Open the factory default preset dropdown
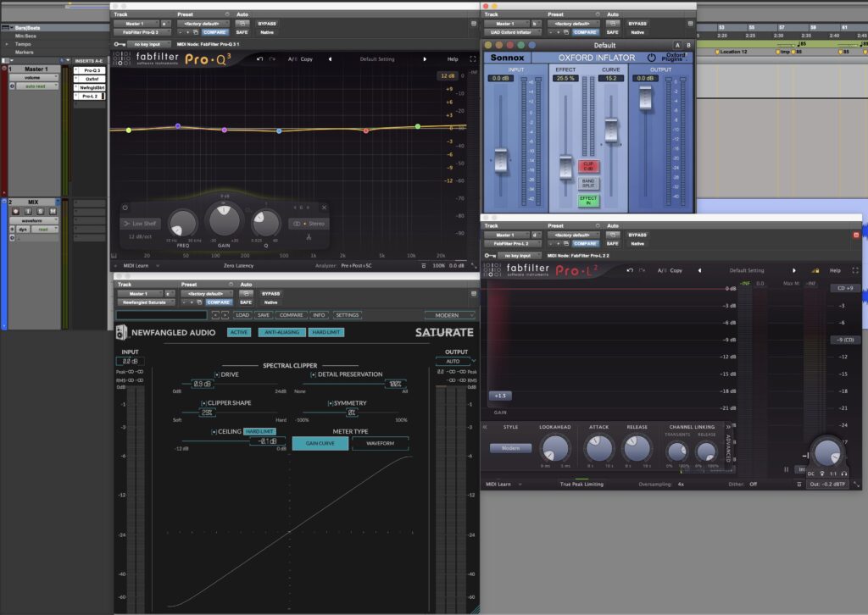The image size is (868, 615). tap(202, 23)
